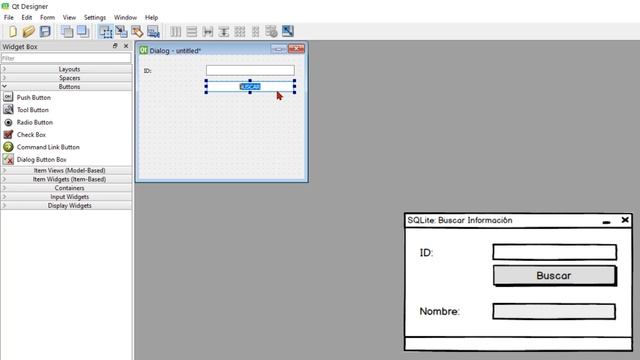Apply Lay Out in a Form Layout
The width and height of the screenshot is (640, 360).
[256, 31]
